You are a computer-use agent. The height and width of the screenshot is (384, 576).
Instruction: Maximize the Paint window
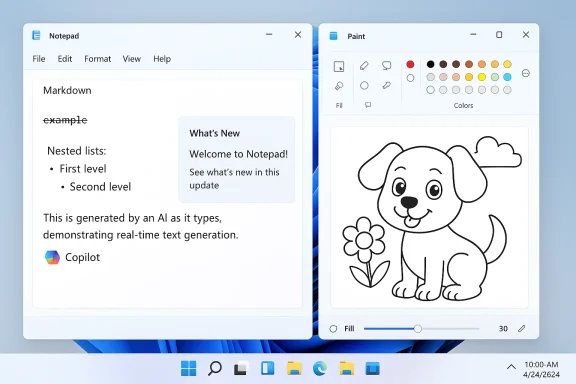pos(499,35)
